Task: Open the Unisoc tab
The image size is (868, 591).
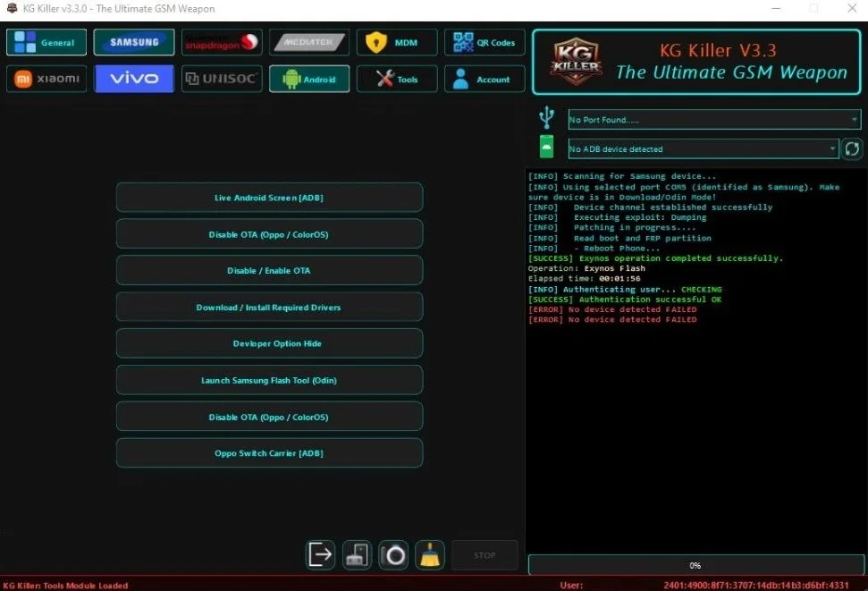Action: point(222,80)
